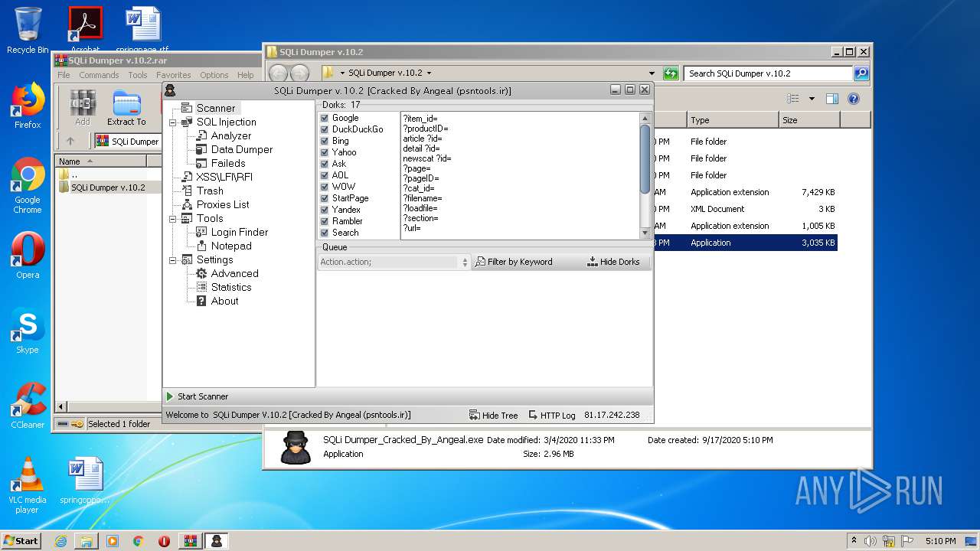Open WinRAR Favorites menu

click(x=174, y=75)
